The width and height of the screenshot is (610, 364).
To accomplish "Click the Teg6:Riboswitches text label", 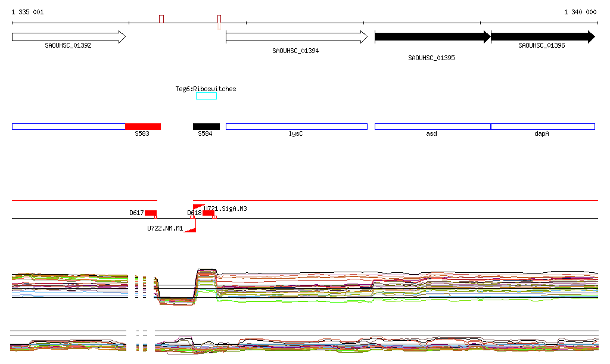I will pos(206,89).
